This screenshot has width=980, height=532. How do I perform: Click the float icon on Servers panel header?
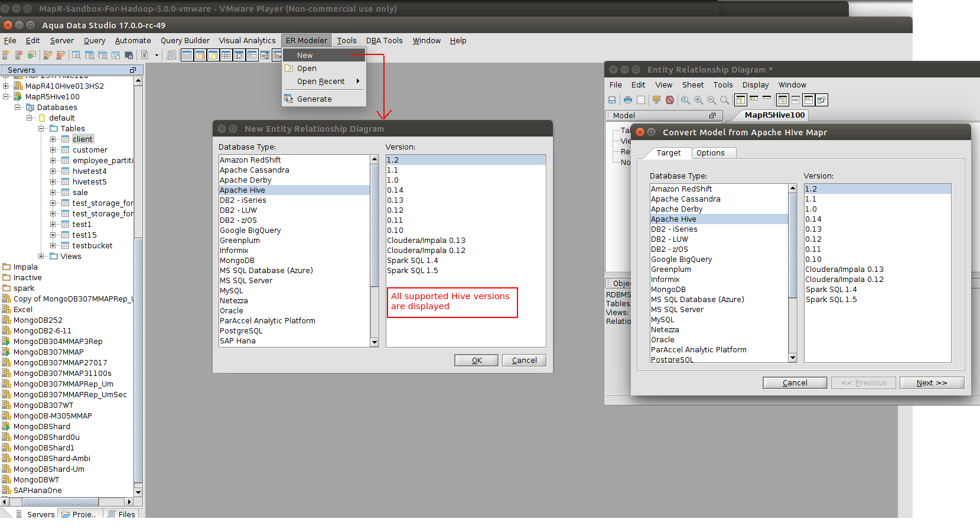click(x=133, y=70)
